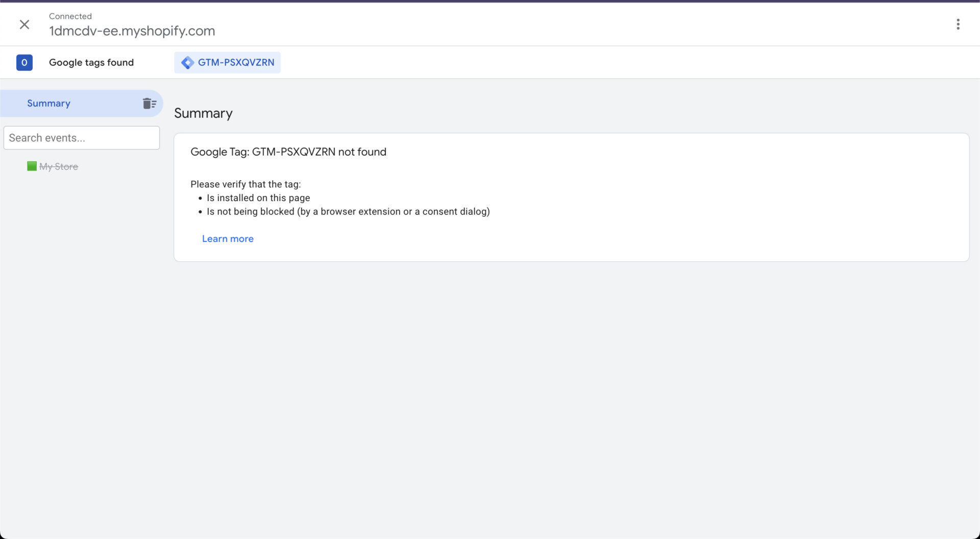
Task: Click the 'GTM-PSXQVZRN not found' message title
Action: tap(288, 152)
